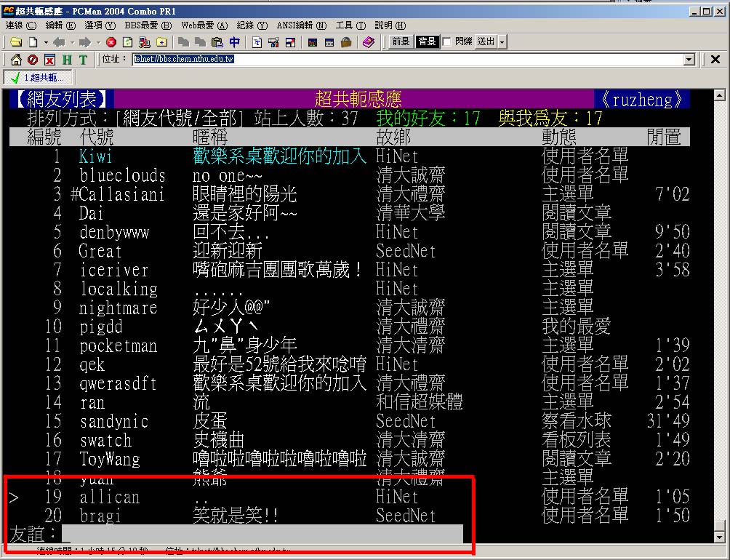Open the 工具 menu

pyautogui.click(x=350, y=25)
